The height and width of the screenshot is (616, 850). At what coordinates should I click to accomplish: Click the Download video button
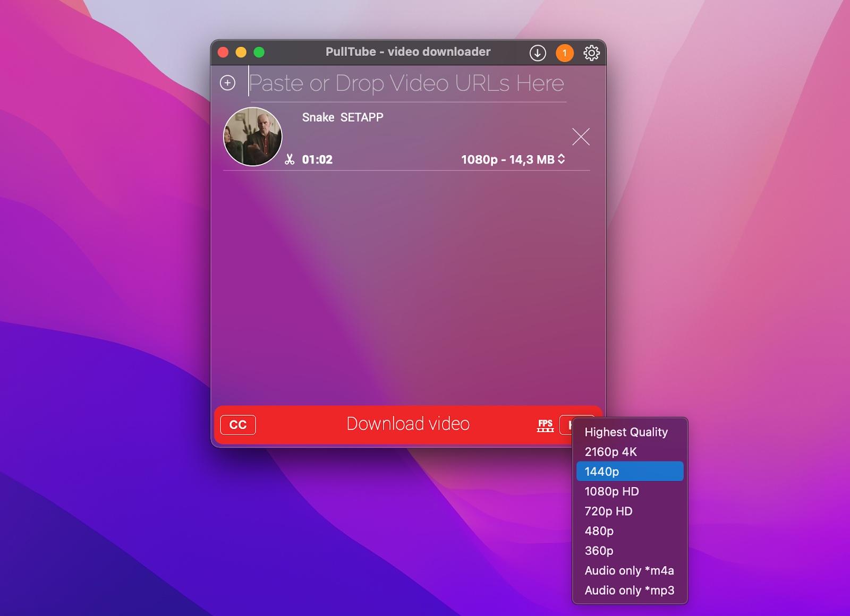[x=408, y=424]
